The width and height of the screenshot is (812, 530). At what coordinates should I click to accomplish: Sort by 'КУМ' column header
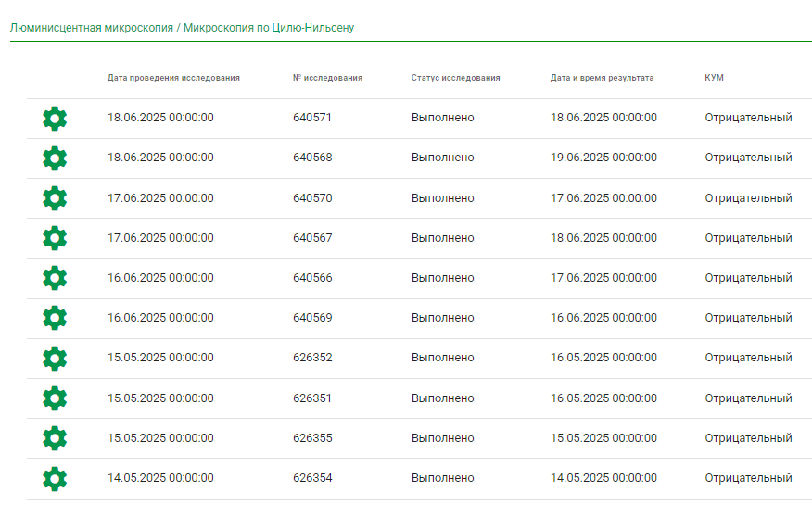pyautogui.click(x=714, y=78)
